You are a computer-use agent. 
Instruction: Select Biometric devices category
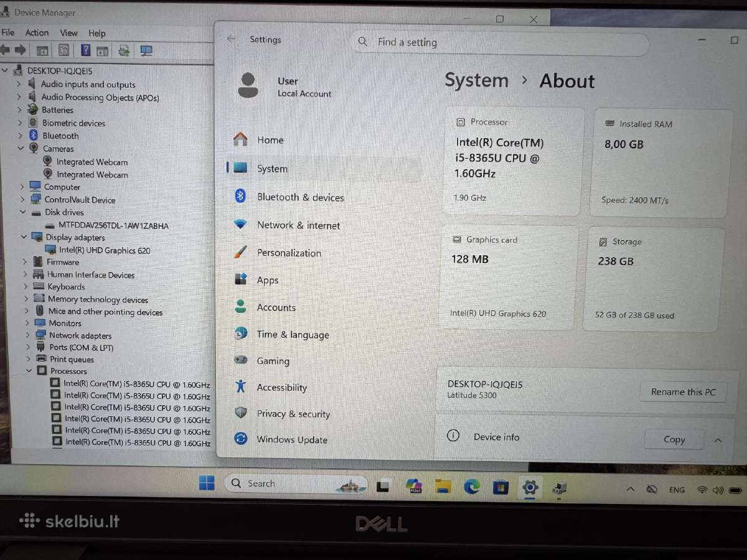[x=74, y=123]
